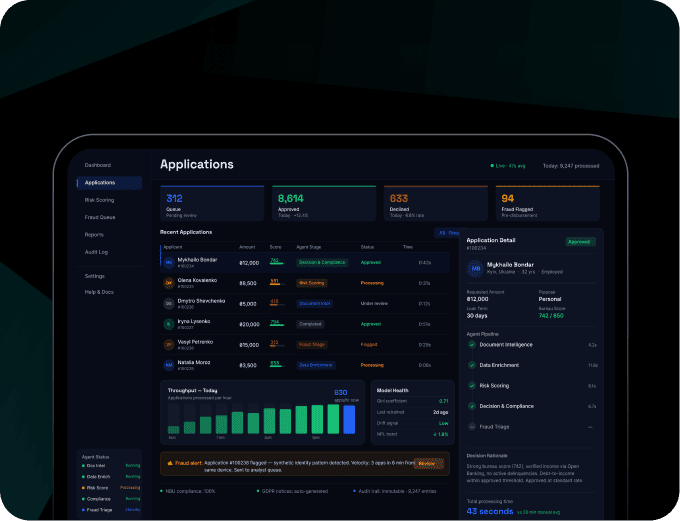Click the orange Risk Score agent status dot

click(x=83, y=488)
